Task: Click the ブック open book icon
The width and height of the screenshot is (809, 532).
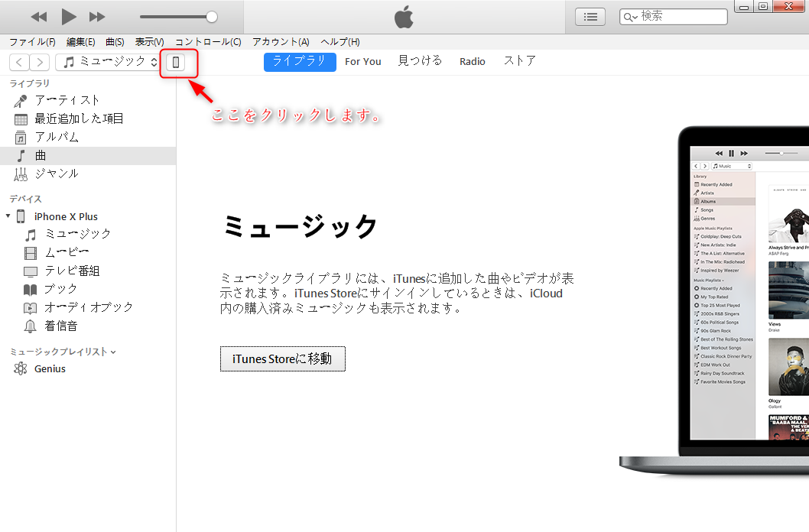Action: tap(31, 290)
